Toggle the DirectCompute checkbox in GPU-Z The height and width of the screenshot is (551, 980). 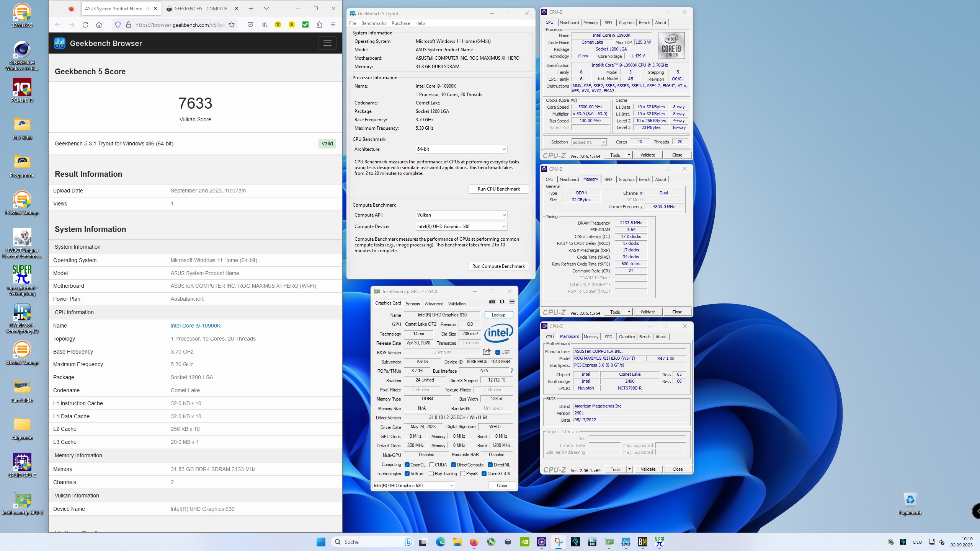[453, 465]
